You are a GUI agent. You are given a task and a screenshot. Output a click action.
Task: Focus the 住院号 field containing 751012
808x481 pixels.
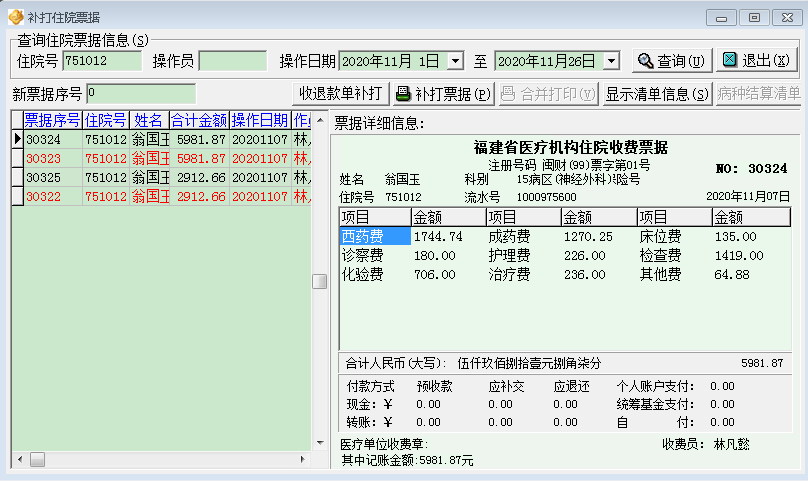pos(102,61)
